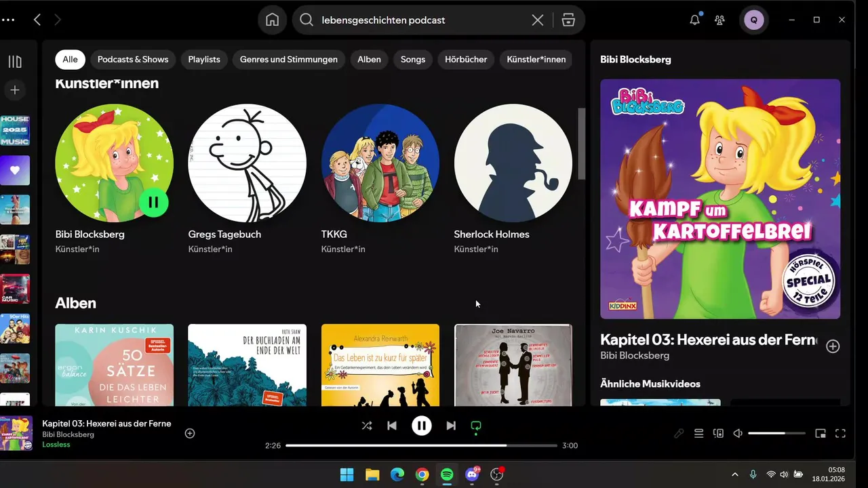Click the main content scrollbar

click(x=581, y=143)
